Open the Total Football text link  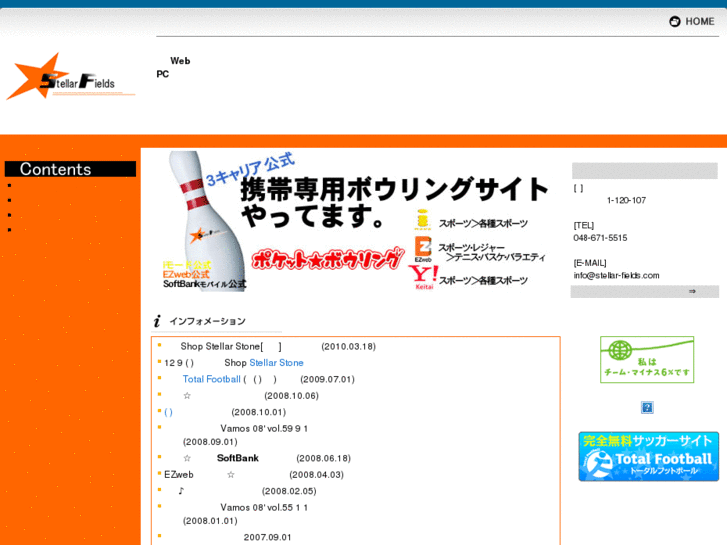tap(211, 379)
